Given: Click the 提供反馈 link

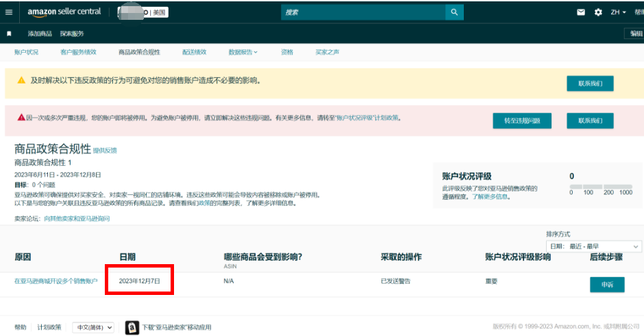Looking at the screenshot, I should [105, 151].
